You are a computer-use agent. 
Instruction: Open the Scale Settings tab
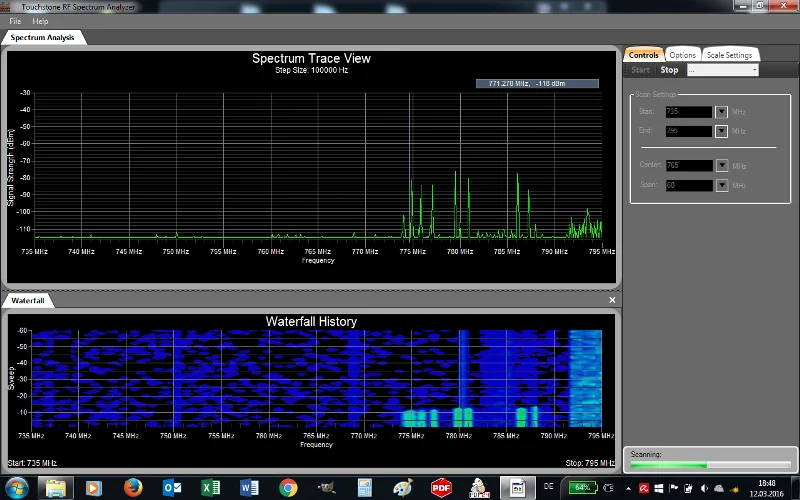pos(730,55)
